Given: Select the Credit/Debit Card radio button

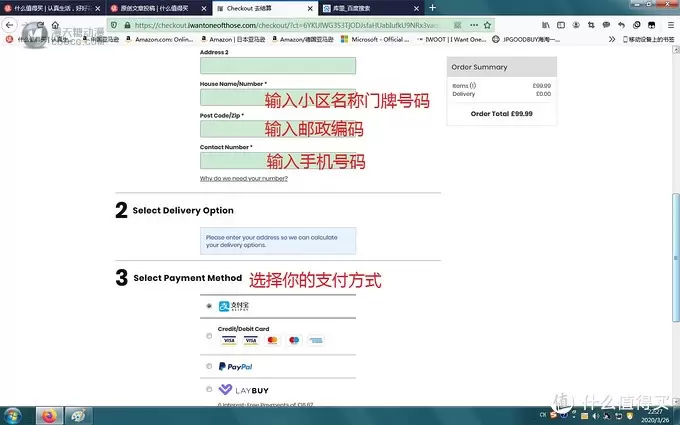Looking at the screenshot, I should click(x=209, y=336).
